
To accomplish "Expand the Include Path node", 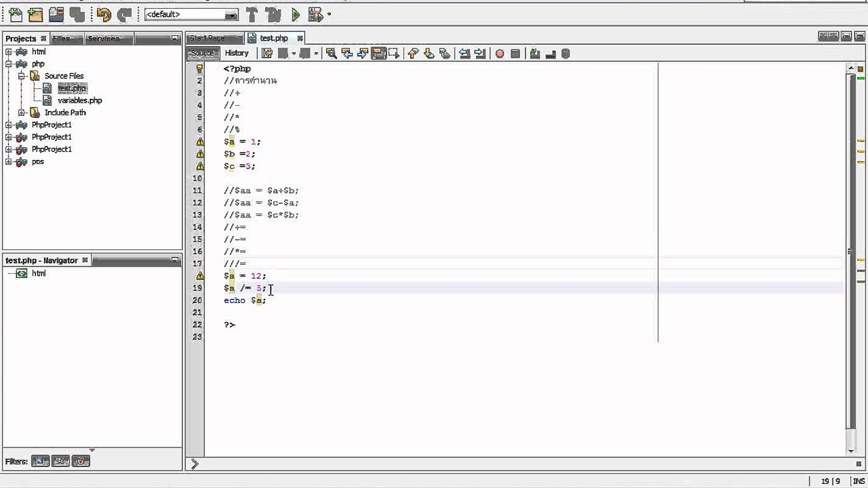I will [22, 113].
